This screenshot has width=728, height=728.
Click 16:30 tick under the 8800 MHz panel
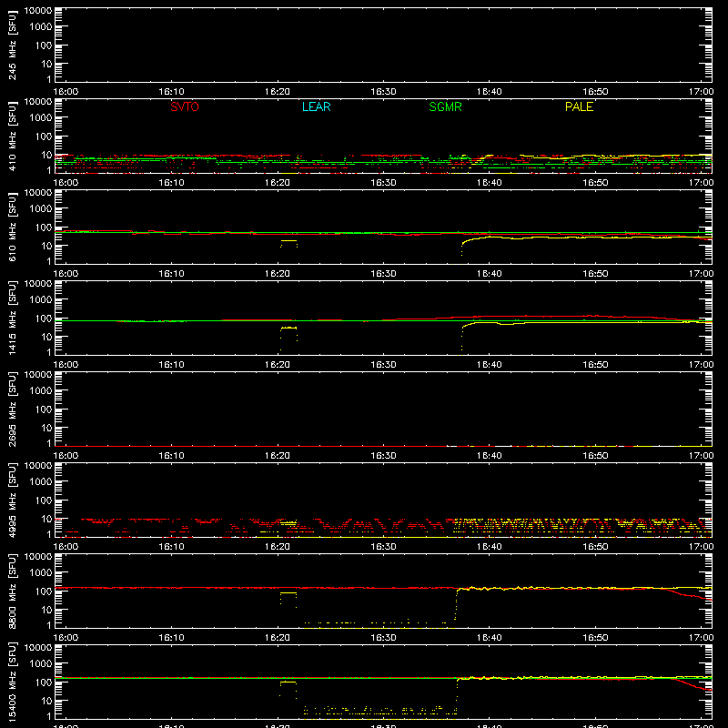click(x=383, y=638)
